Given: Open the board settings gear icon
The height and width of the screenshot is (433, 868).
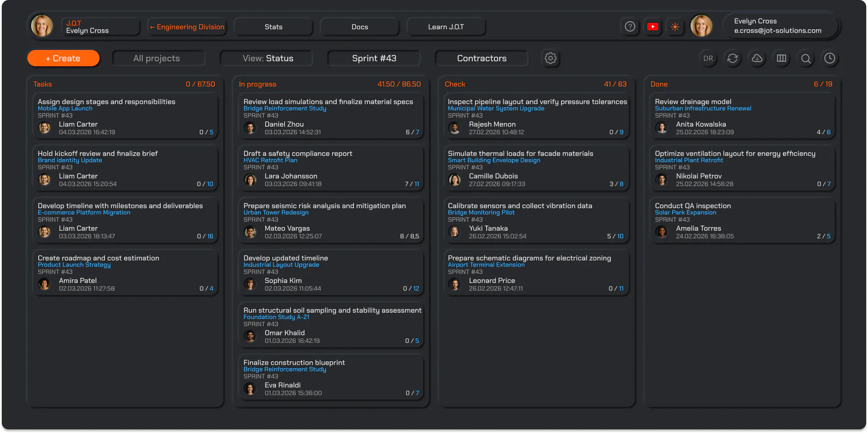Looking at the screenshot, I should pyautogui.click(x=550, y=58).
